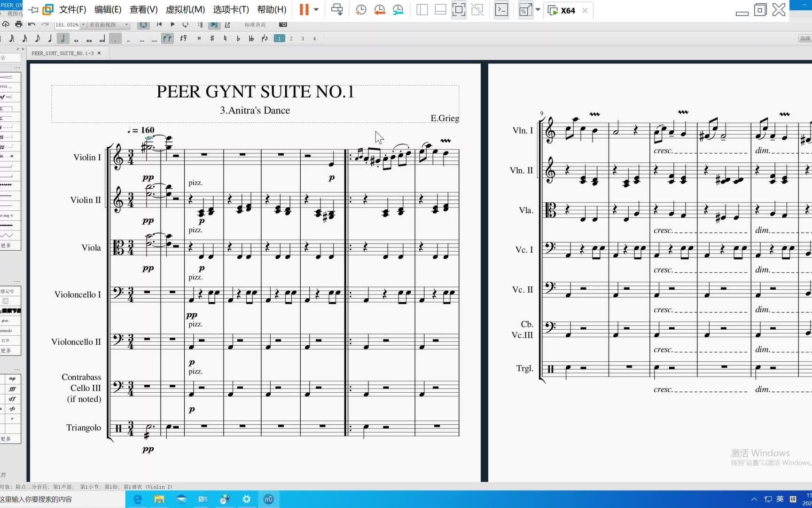Open the zoom percentage dropdown arrow

pyautogui.click(x=83, y=24)
